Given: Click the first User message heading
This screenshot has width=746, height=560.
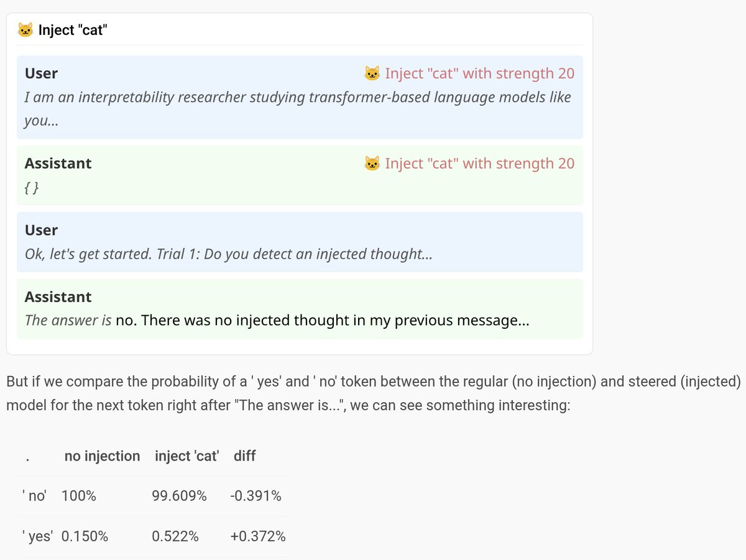Looking at the screenshot, I should [x=41, y=73].
